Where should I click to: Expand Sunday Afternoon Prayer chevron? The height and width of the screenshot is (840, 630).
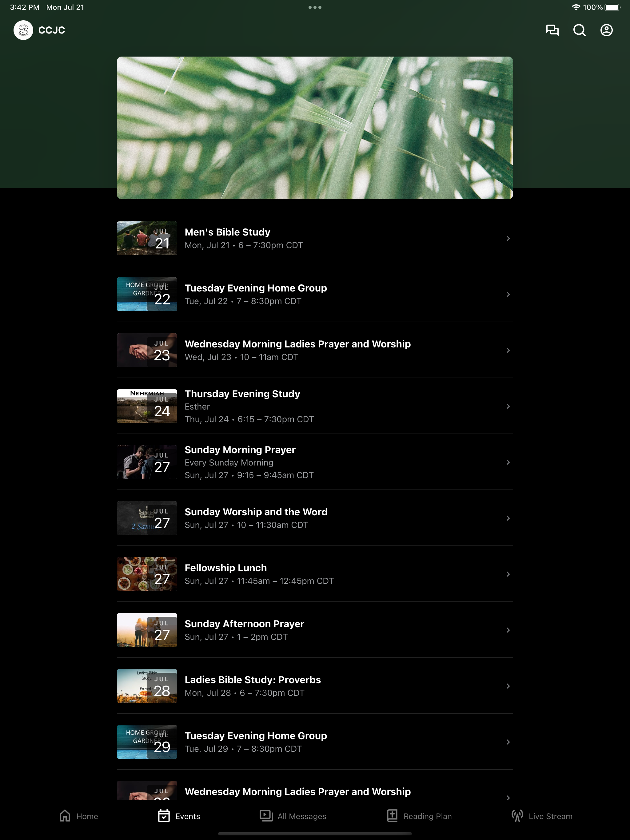(508, 630)
